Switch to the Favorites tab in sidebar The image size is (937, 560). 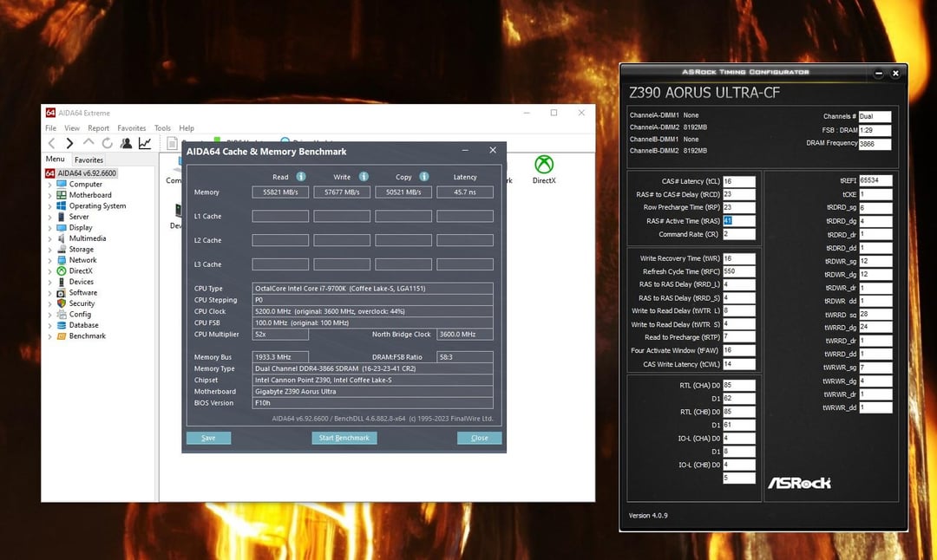pyautogui.click(x=89, y=160)
